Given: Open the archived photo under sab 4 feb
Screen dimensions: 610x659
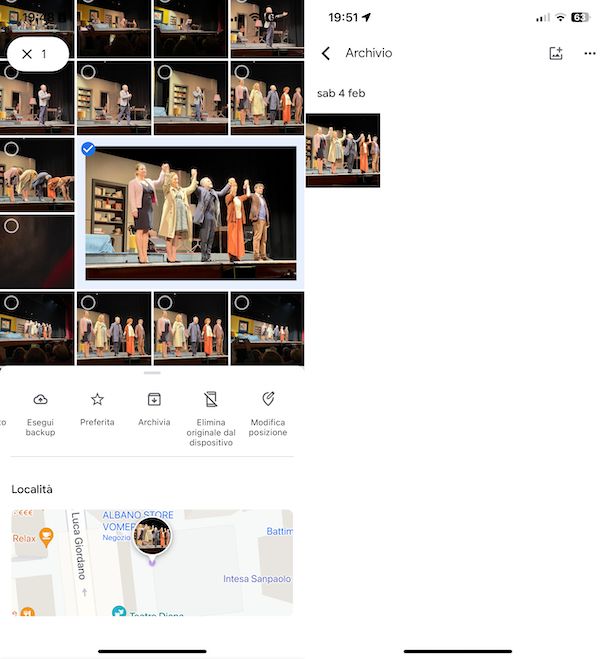Looking at the screenshot, I should [x=343, y=150].
